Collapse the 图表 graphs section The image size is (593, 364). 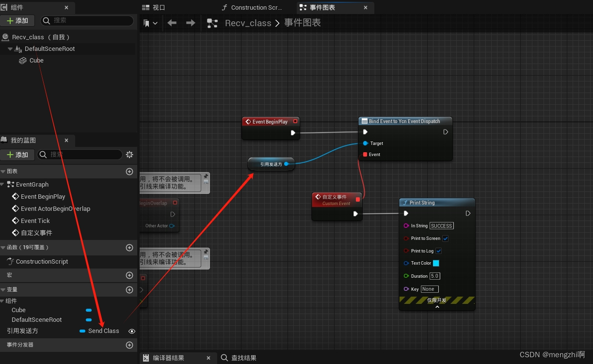pos(3,172)
